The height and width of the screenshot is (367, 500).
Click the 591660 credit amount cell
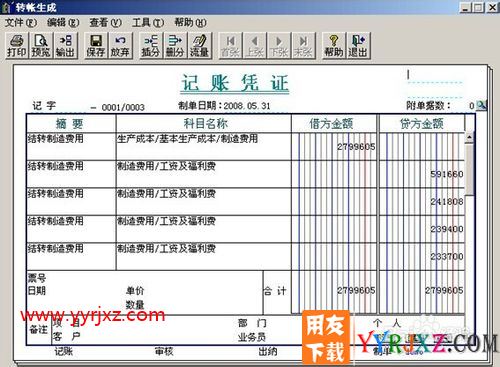point(422,174)
